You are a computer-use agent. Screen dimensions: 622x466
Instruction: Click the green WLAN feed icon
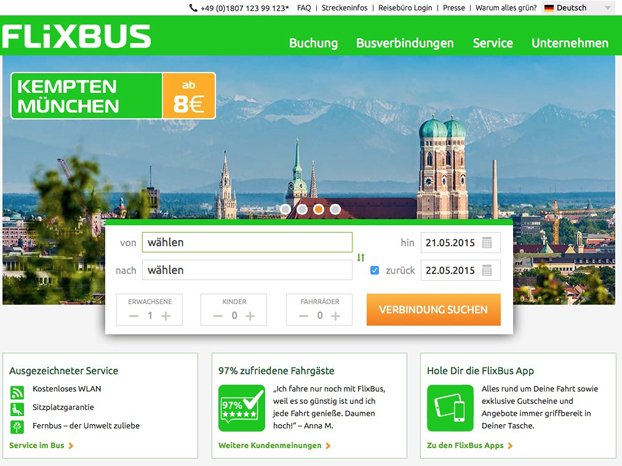click(17, 392)
